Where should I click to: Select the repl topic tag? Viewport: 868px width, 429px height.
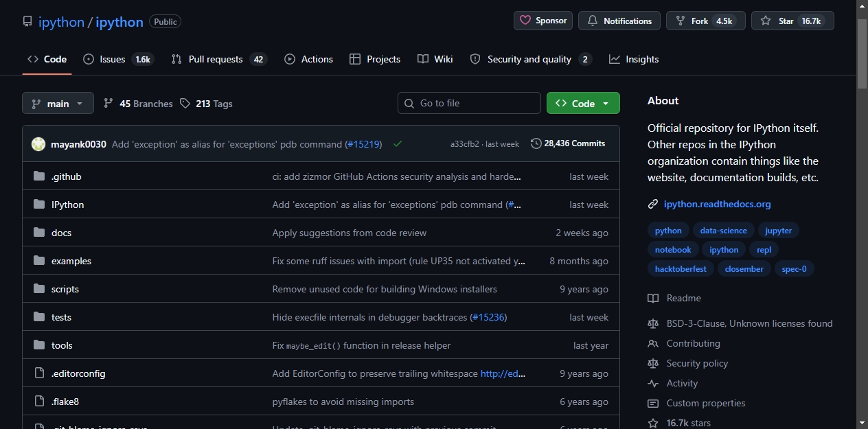coord(764,250)
